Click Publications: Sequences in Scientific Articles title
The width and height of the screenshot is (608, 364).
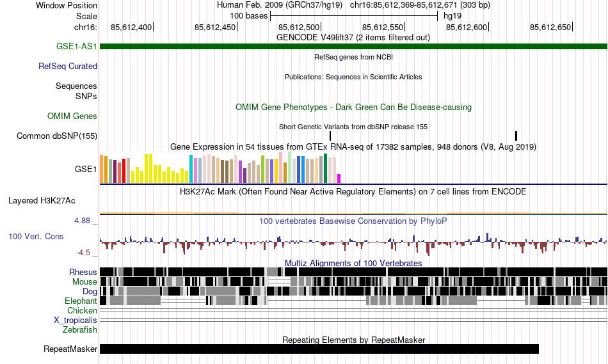[353, 77]
